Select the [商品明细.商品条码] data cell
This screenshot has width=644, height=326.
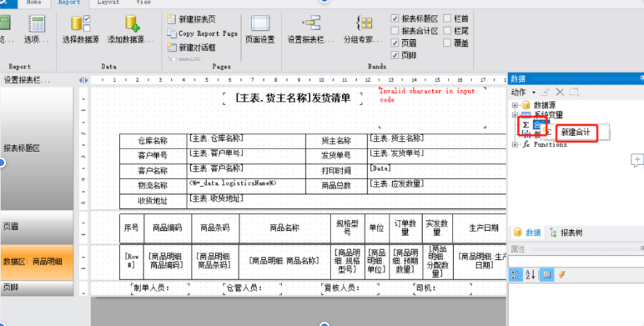click(x=214, y=261)
